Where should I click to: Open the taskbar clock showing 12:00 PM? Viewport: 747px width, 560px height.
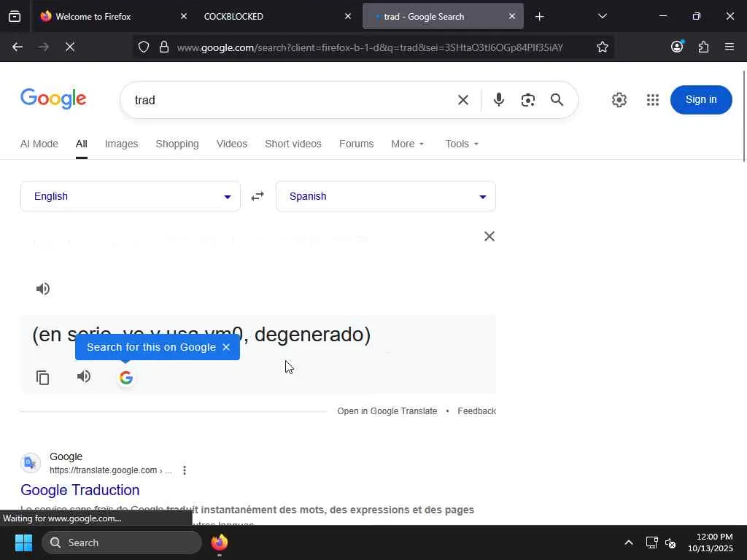[711, 542]
